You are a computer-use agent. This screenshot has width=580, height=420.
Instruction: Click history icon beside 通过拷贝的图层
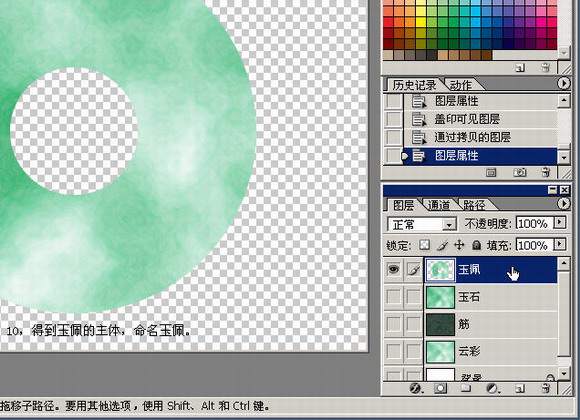(x=419, y=137)
